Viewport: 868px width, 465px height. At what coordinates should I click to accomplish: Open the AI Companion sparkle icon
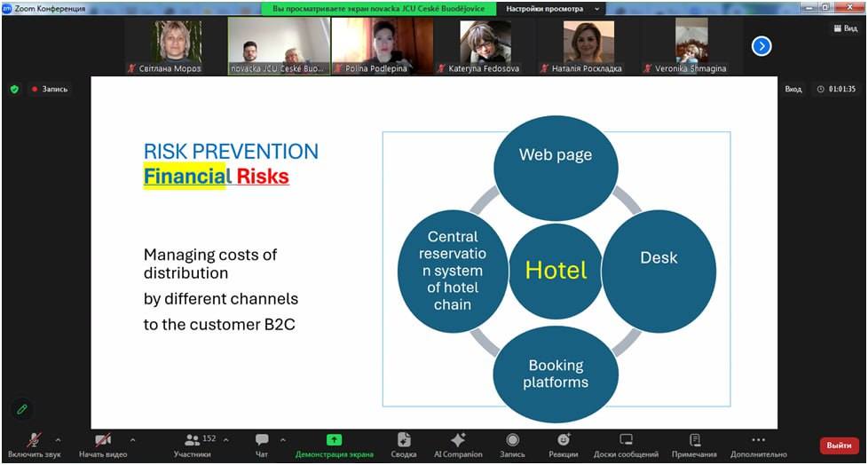tap(458, 440)
